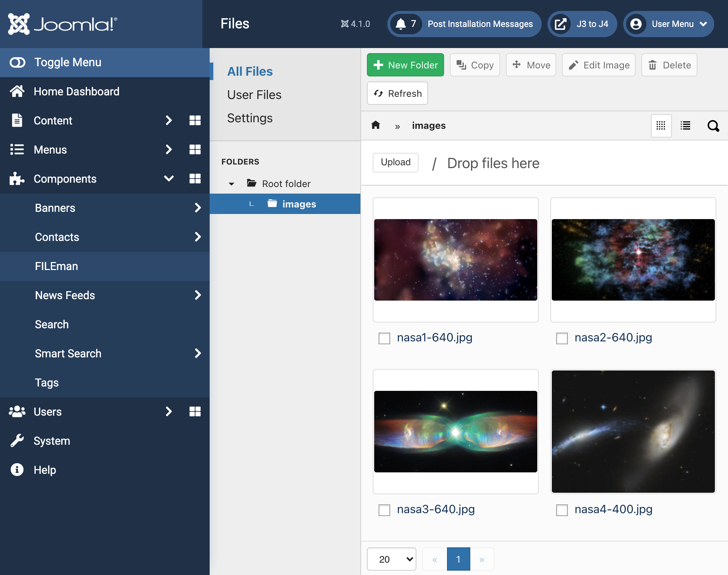Go to home breadcrumb icon
This screenshot has width=728, height=575.
coord(376,125)
